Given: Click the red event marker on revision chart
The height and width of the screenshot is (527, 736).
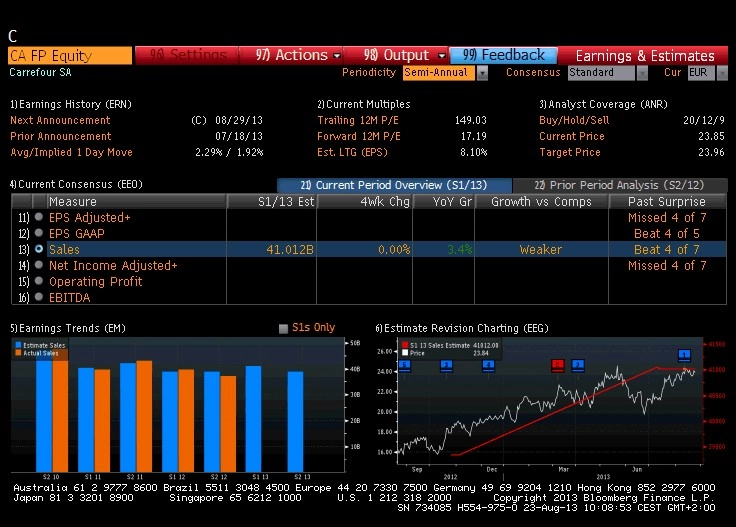Looking at the screenshot, I should (557, 365).
